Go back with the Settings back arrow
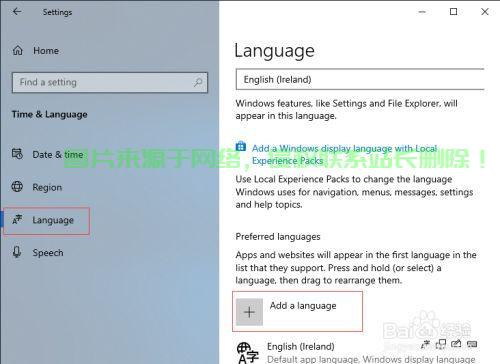 click(17, 12)
